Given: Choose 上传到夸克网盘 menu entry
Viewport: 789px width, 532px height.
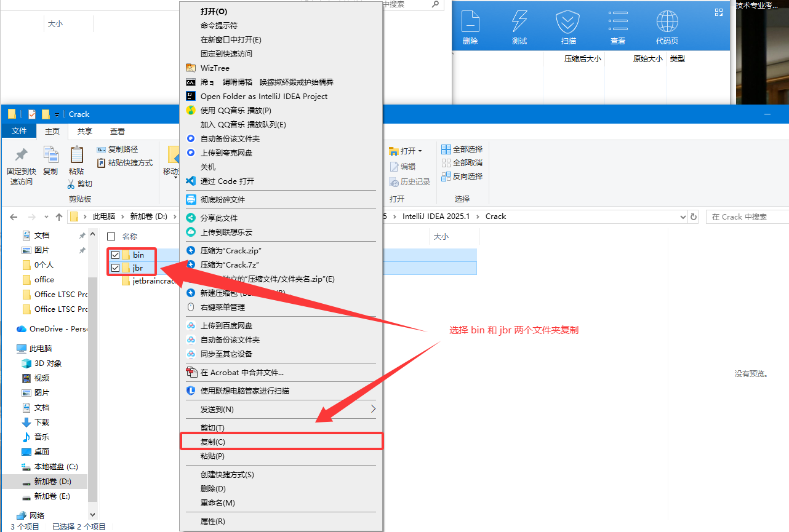Looking at the screenshot, I should 281,153.
